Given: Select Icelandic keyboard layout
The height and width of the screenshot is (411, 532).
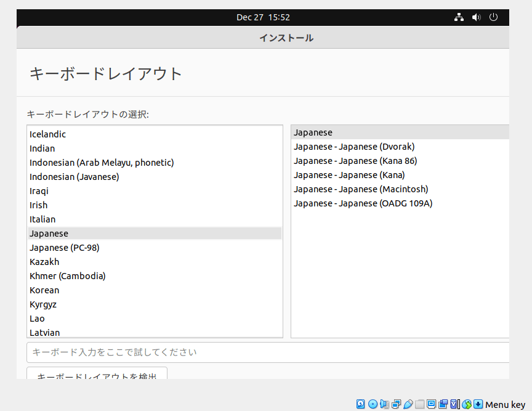Looking at the screenshot, I should 155,134.
